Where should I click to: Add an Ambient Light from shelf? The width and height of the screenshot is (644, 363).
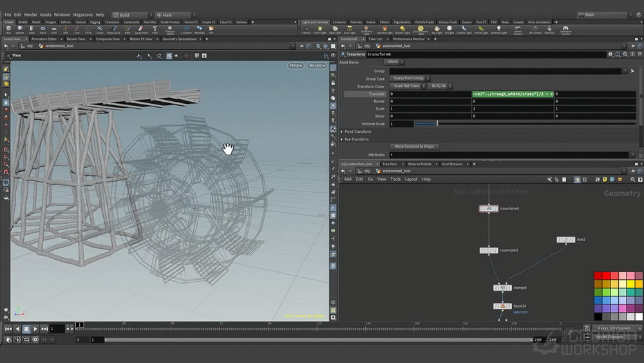pos(498,30)
